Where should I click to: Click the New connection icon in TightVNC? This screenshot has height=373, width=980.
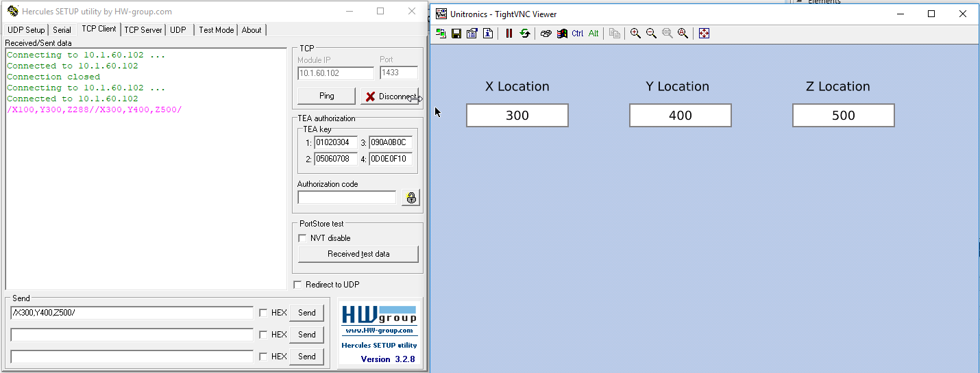(441, 34)
